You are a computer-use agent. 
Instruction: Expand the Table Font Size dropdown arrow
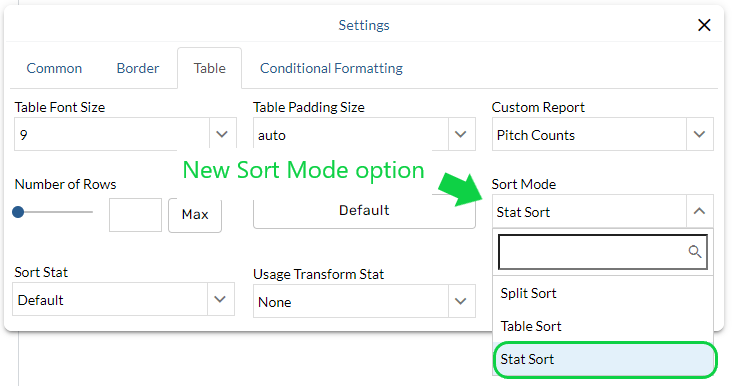pyautogui.click(x=222, y=134)
